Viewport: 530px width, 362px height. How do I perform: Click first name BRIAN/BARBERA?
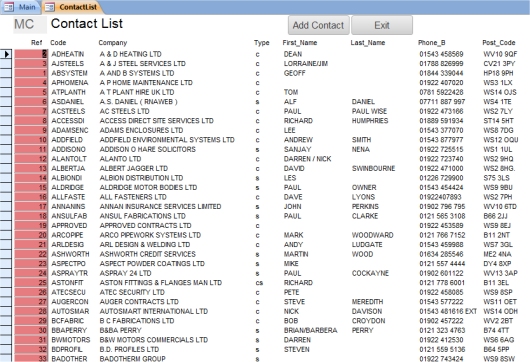coord(311,330)
